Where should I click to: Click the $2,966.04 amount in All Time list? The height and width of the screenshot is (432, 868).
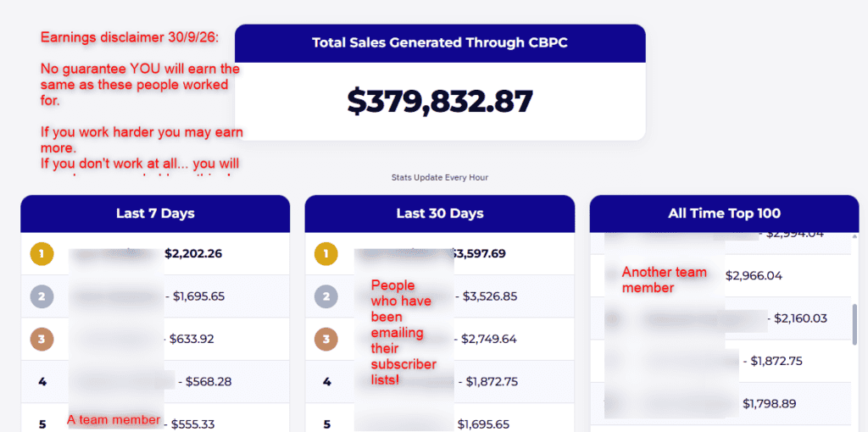(x=754, y=275)
